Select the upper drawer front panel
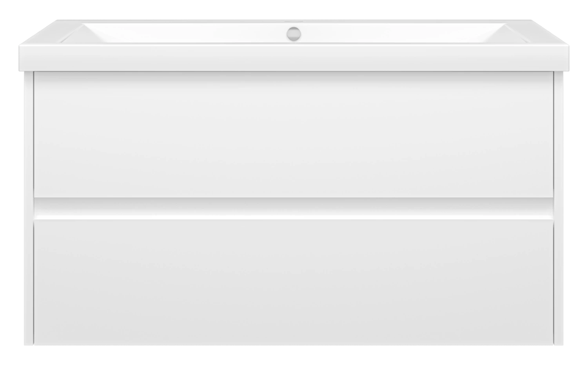This screenshot has height=365, width=588. 294,134
